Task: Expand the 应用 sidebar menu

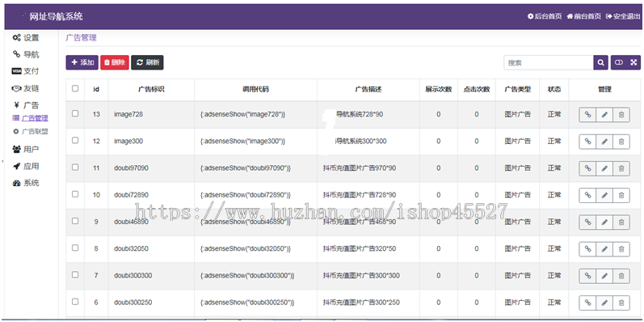Action: click(26, 166)
